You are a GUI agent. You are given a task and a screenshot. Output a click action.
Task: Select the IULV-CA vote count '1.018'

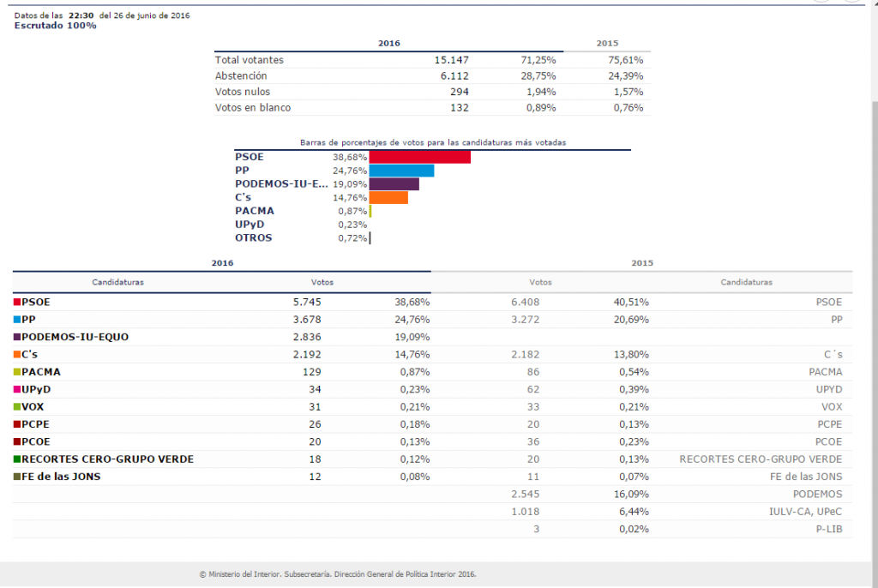click(x=526, y=512)
